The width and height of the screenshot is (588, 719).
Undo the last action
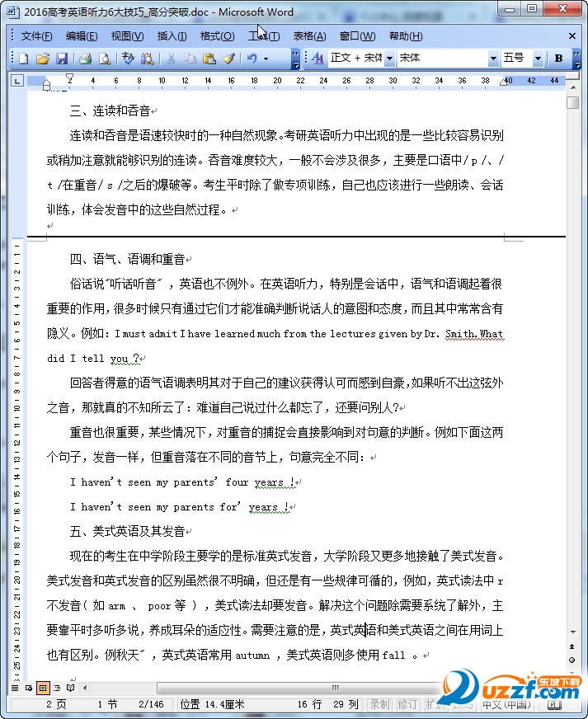click(252, 59)
